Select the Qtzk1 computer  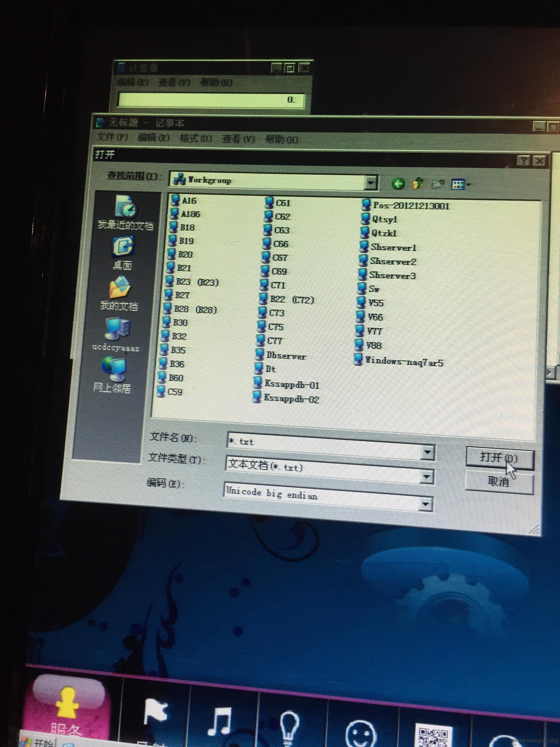tap(378, 233)
